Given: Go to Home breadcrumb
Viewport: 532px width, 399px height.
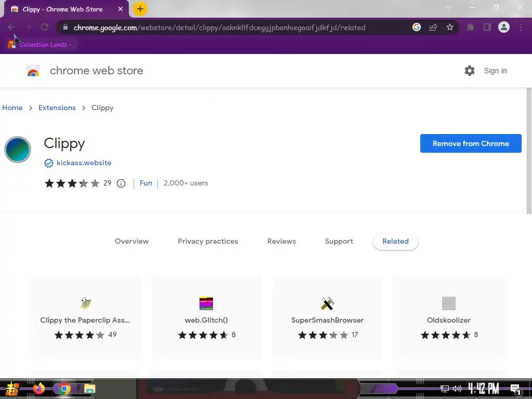Looking at the screenshot, I should [12, 108].
